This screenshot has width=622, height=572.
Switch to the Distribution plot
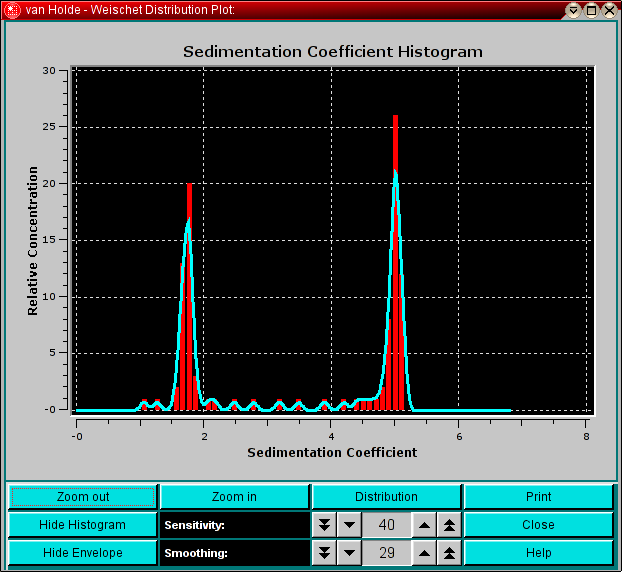[x=386, y=497]
